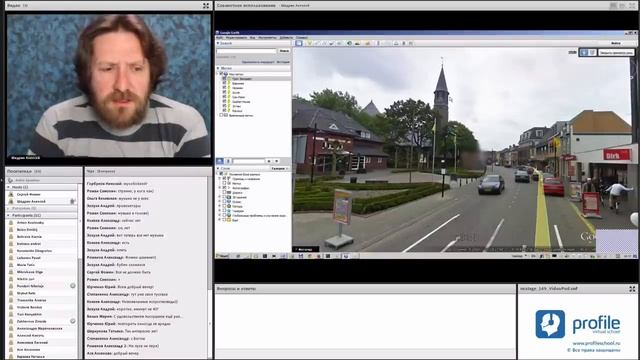
Task: Select the Add Placemark tool
Action: coord(310,43)
